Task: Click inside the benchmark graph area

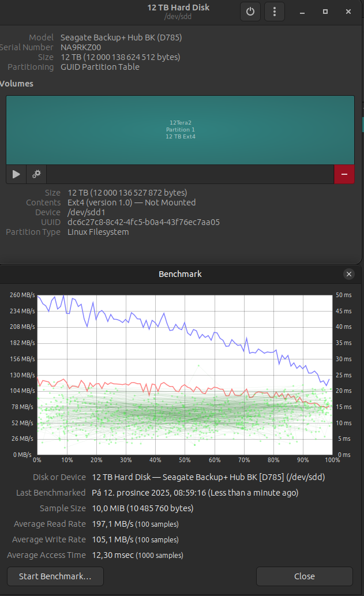Action: tap(185, 375)
